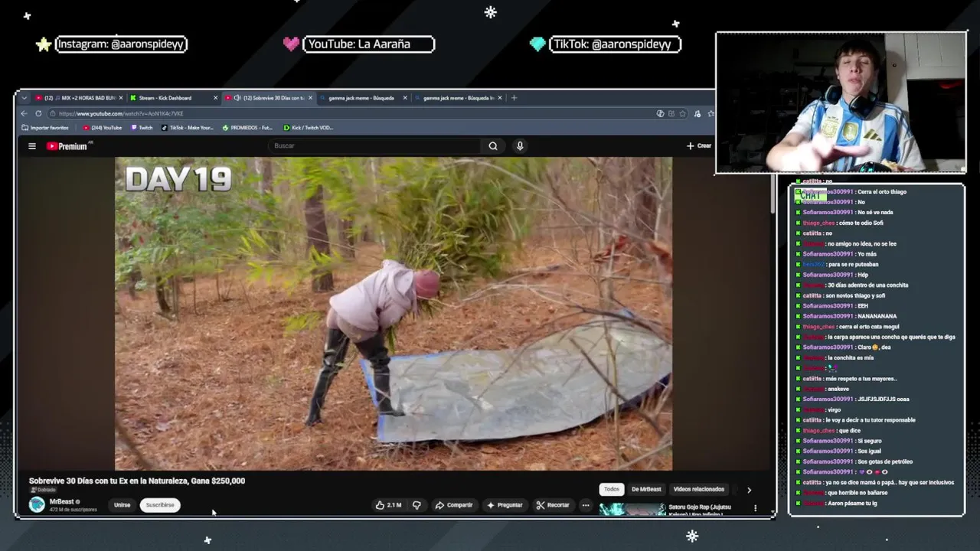Click the Compartir share button

[454, 505]
